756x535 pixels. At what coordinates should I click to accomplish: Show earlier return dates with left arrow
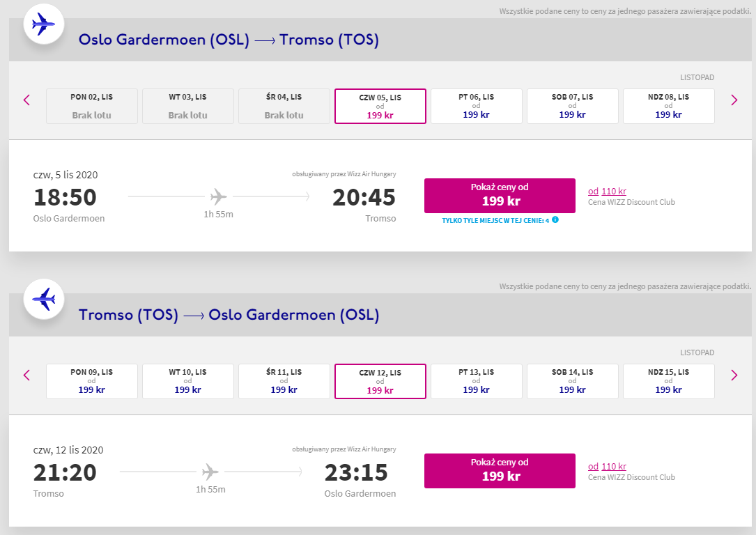(27, 375)
